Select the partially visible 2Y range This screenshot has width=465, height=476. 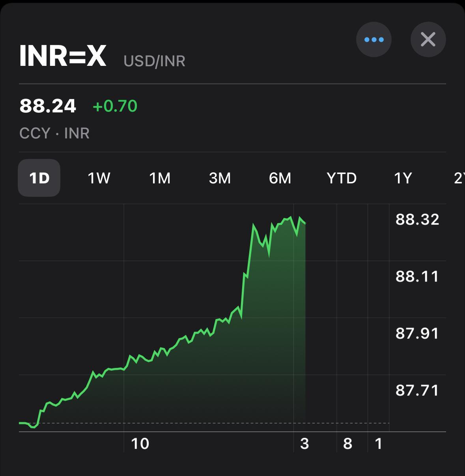click(x=459, y=178)
